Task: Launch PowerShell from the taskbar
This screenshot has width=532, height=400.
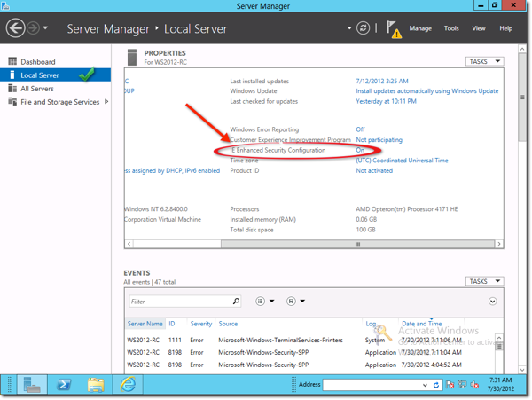Action: point(64,385)
